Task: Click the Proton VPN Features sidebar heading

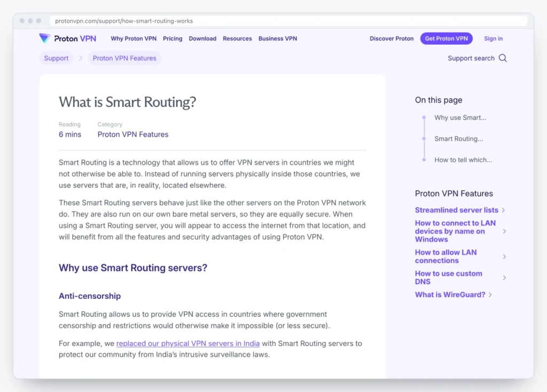Action: point(454,193)
